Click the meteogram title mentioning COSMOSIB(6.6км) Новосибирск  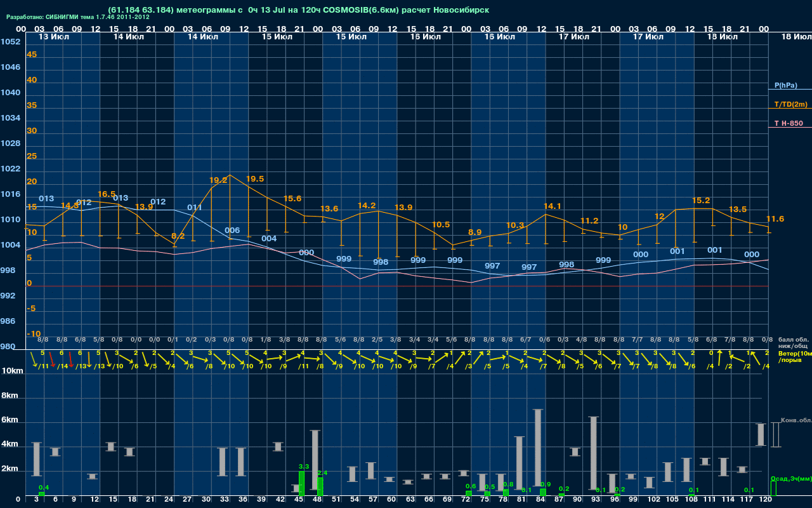[x=299, y=10]
